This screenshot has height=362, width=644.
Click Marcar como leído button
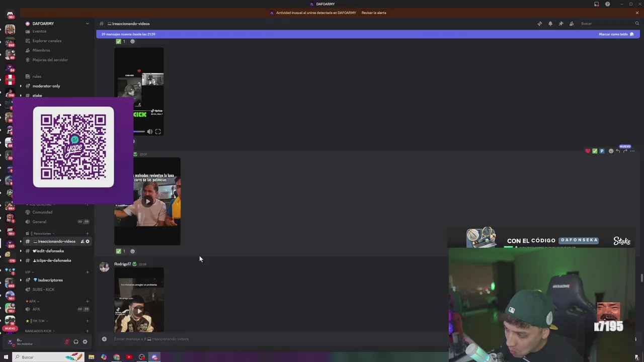[x=616, y=34]
